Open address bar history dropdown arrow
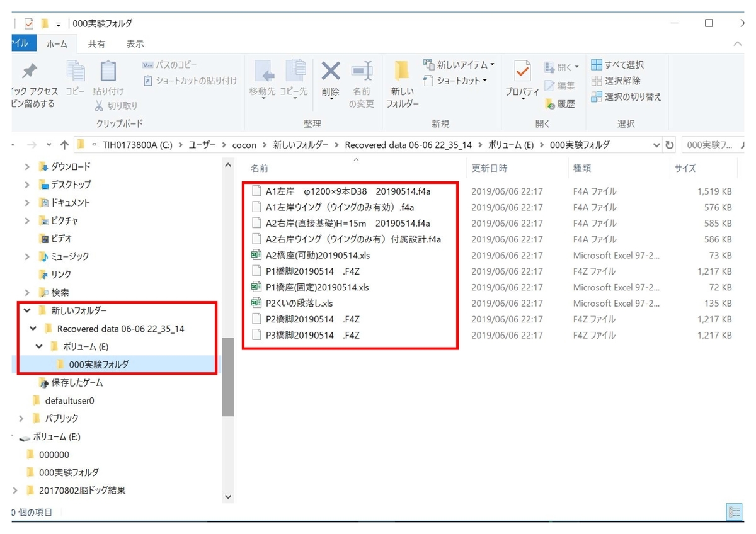The width and height of the screenshot is (756, 534). point(657,145)
